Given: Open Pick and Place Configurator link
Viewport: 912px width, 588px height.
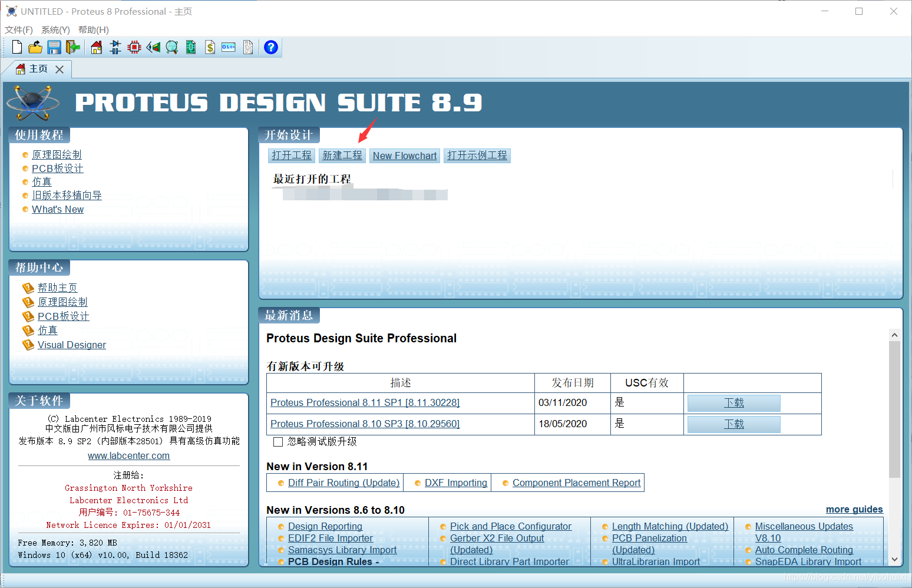Looking at the screenshot, I should coord(511,526).
